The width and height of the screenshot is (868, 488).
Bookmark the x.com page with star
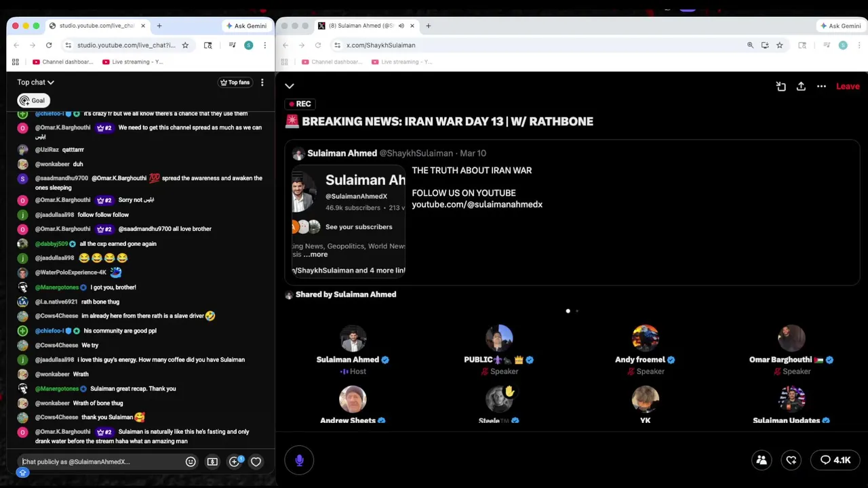pos(779,45)
